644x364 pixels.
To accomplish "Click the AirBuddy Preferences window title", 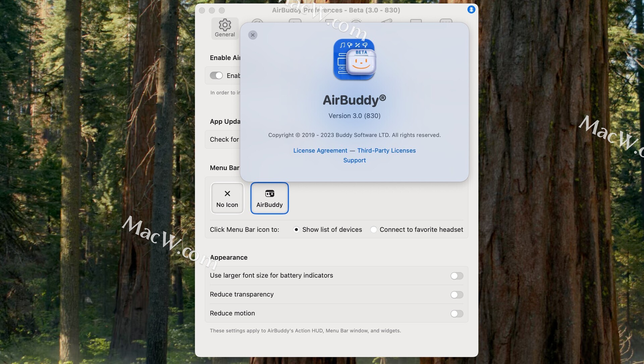I will [336, 10].
